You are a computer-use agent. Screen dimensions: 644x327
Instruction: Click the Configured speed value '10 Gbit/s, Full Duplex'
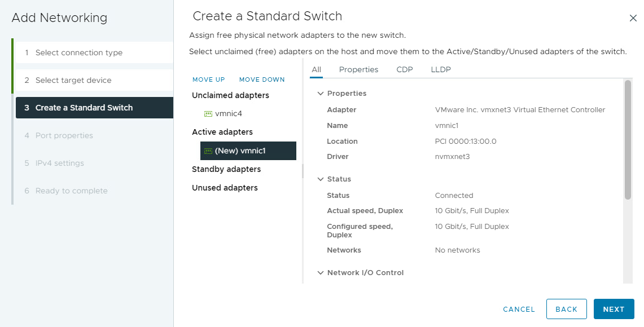pos(472,226)
